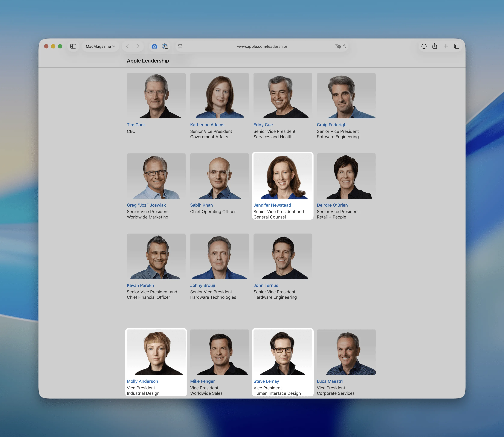This screenshot has height=437, width=504.
Task: Show the tab overview icon
Action: (x=457, y=46)
